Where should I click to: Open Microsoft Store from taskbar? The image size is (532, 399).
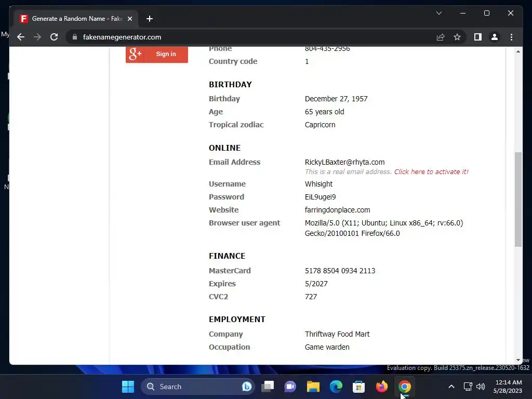click(x=358, y=387)
